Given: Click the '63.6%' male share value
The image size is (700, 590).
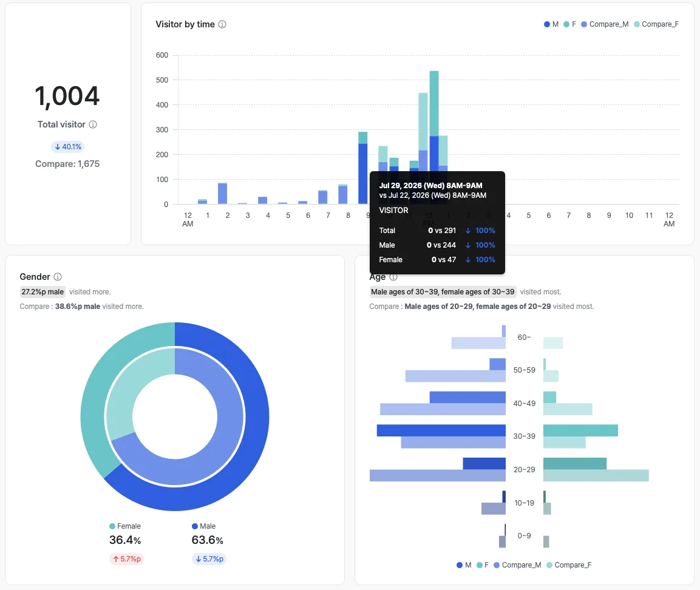Looking at the screenshot, I should click(x=207, y=540).
